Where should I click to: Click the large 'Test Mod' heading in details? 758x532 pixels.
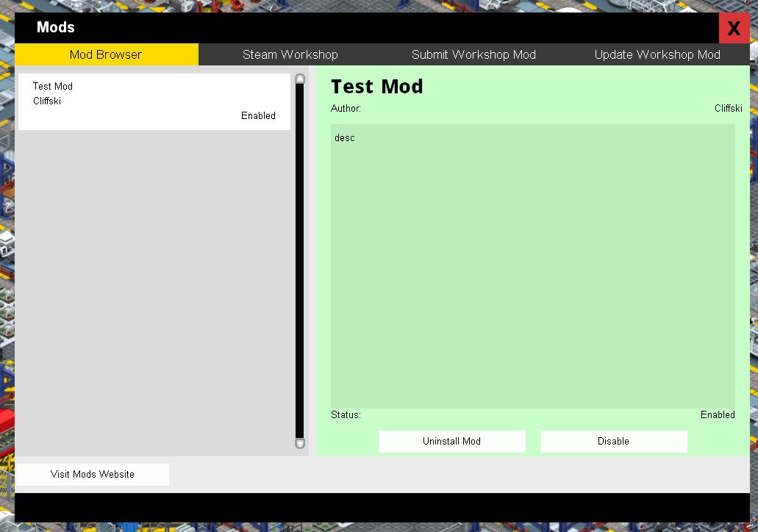tap(376, 87)
